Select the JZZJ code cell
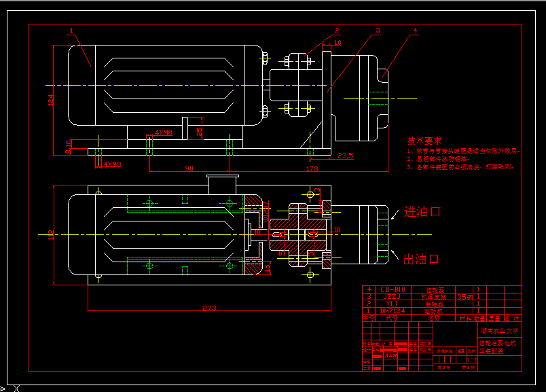The height and width of the screenshot is (392, 546). click(392, 296)
